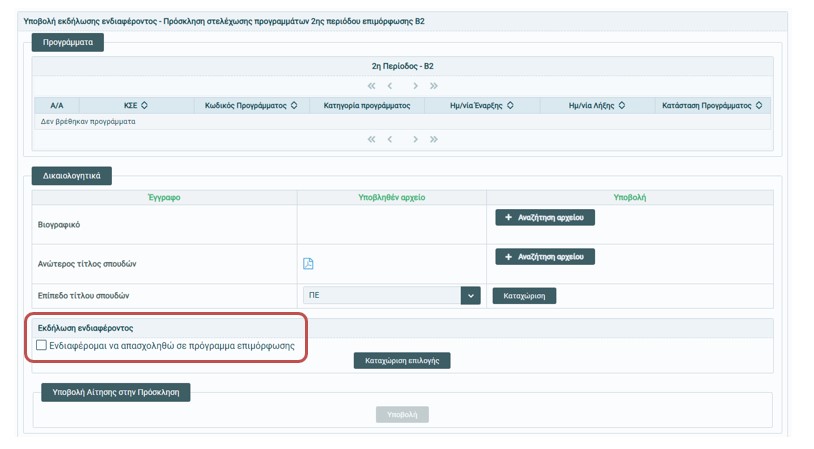Select the Δικαιολογητικά section tab

click(x=72, y=175)
